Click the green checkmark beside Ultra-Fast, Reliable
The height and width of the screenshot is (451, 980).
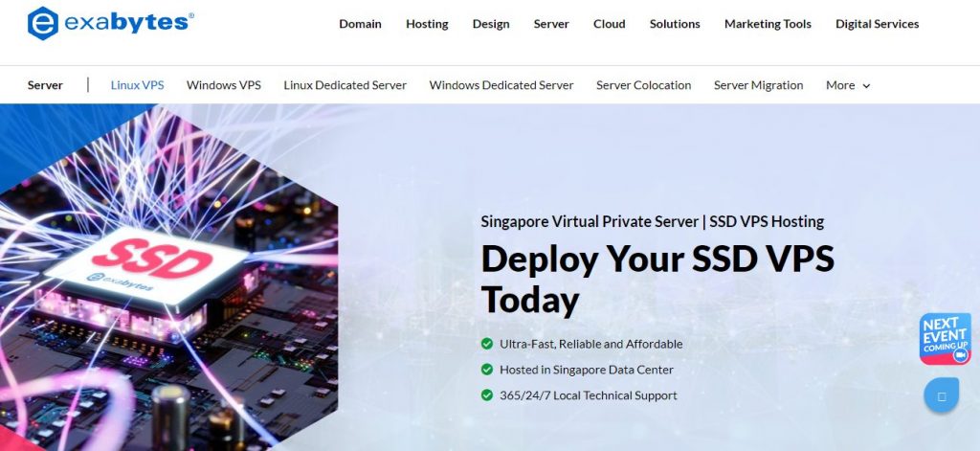click(x=487, y=344)
